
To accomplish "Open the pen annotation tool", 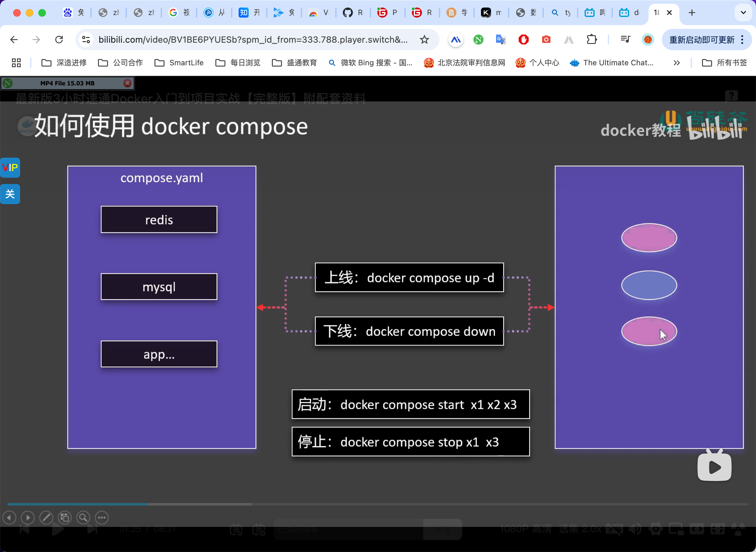I will [46, 518].
